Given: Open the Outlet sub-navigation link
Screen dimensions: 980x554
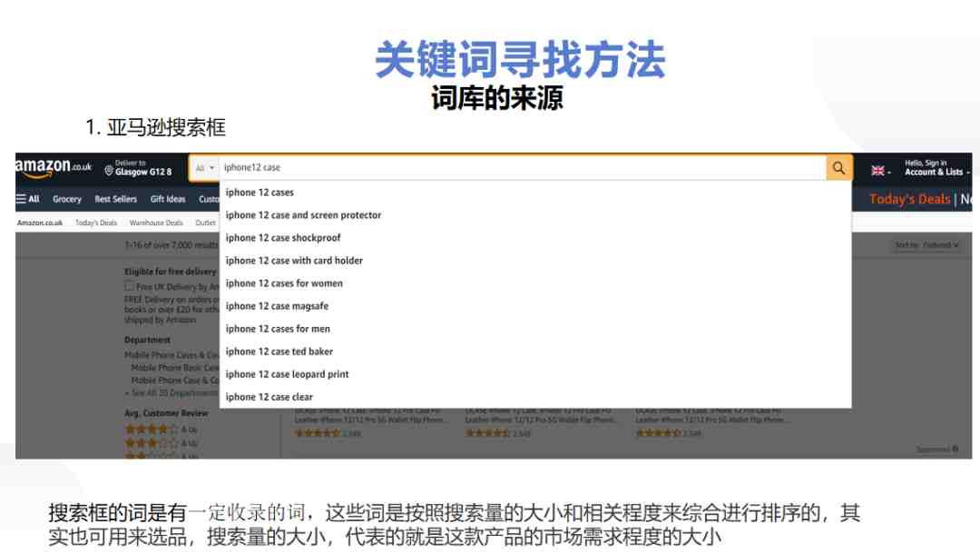Looking at the screenshot, I should click(x=205, y=223).
